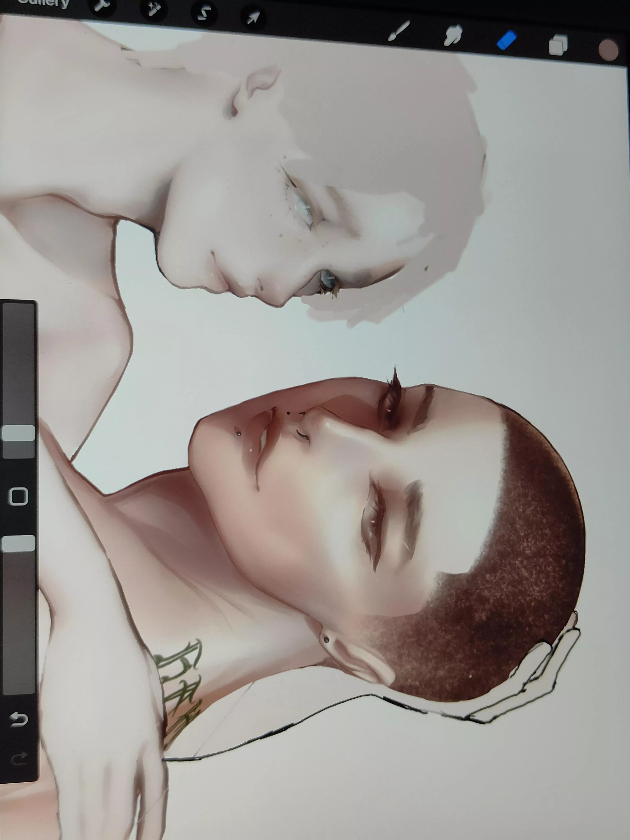Image resolution: width=630 pixels, height=840 pixels.
Task: Open Adjustments using the magic wand icon
Action: coord(154,8)
